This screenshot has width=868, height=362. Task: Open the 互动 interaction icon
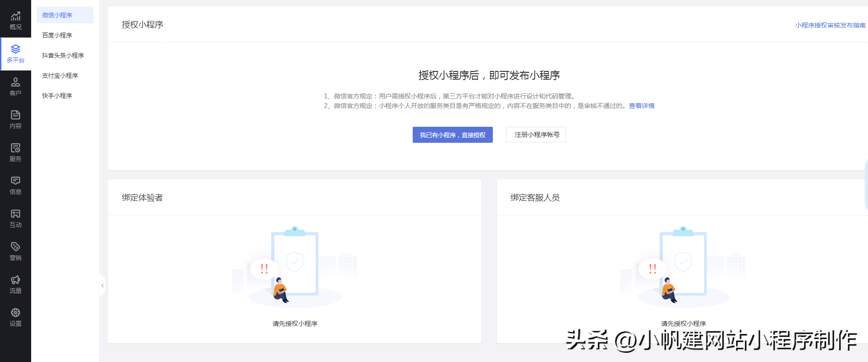[x=16, y=214]
